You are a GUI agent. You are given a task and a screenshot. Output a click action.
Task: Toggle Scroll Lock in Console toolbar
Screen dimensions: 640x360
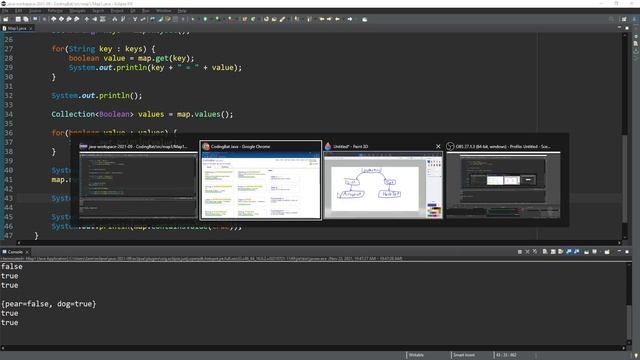pos(553,252)
